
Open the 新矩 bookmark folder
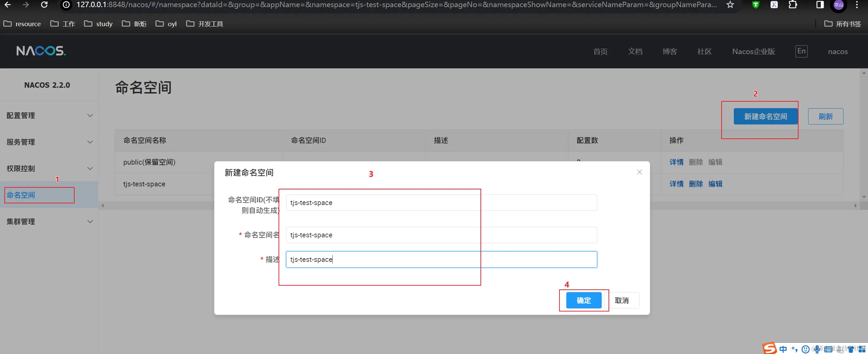134,24
